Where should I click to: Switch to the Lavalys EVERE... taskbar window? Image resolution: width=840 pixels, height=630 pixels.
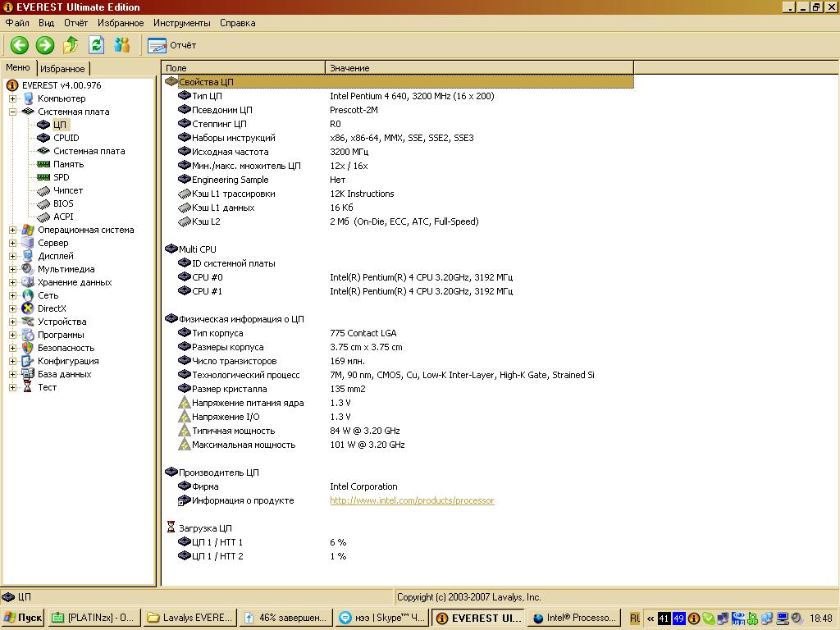pyautogui.click(x=189, y=618)
